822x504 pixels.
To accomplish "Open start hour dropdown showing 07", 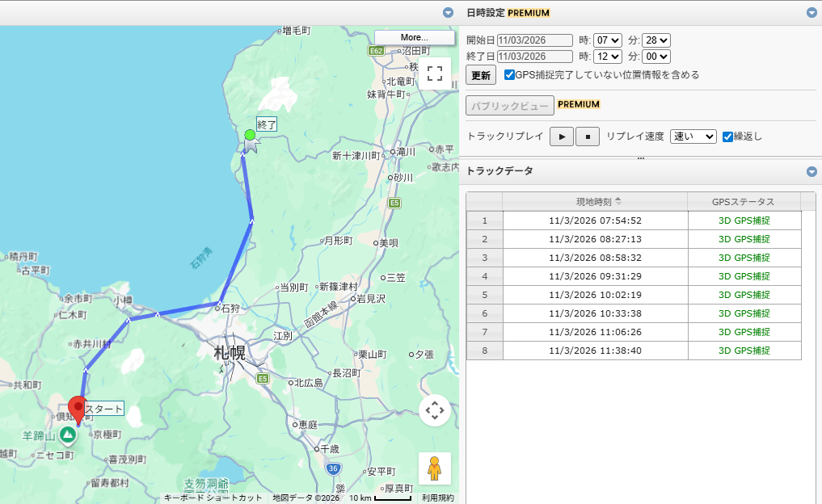I will tap(607, 40).
